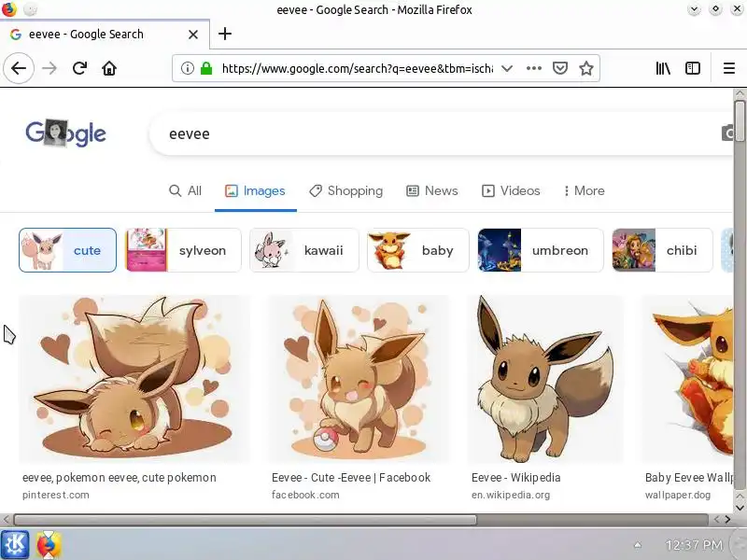Click the 'Eevee - Wikipedia' caption

tap(516, 478)
